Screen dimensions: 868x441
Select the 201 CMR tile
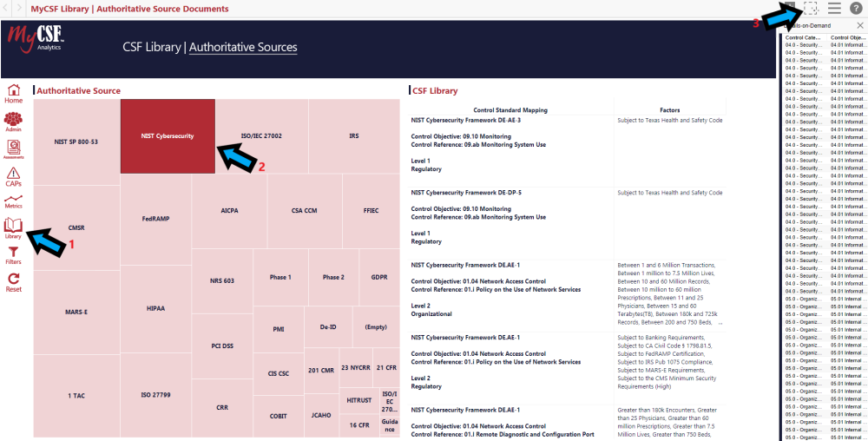(x=322, y=370)
